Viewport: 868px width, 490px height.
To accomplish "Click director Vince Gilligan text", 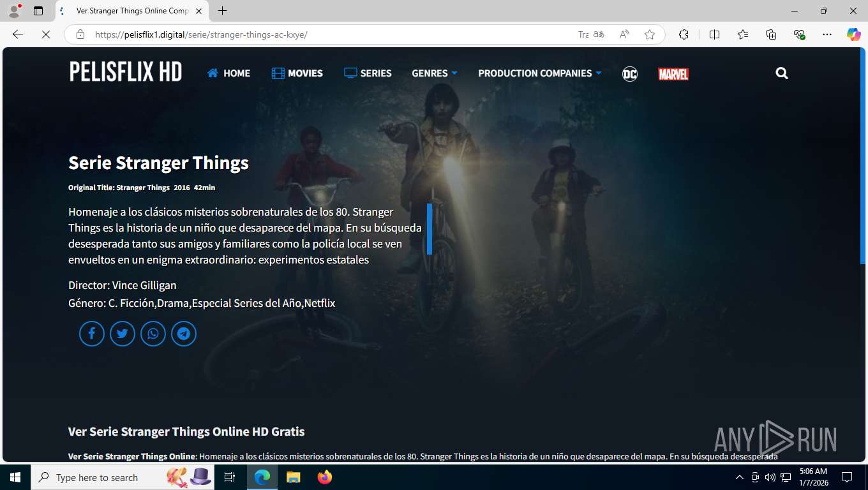I will (x=144, y=285).
